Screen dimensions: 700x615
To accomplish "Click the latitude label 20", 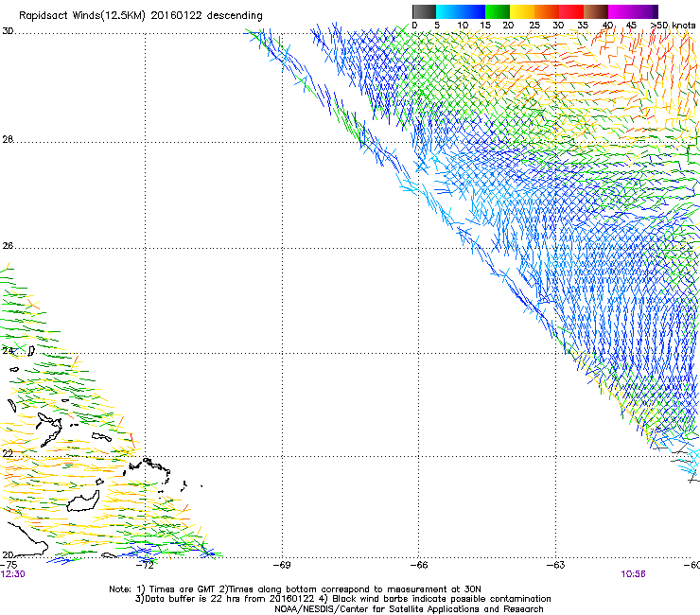I will (8, 554).
